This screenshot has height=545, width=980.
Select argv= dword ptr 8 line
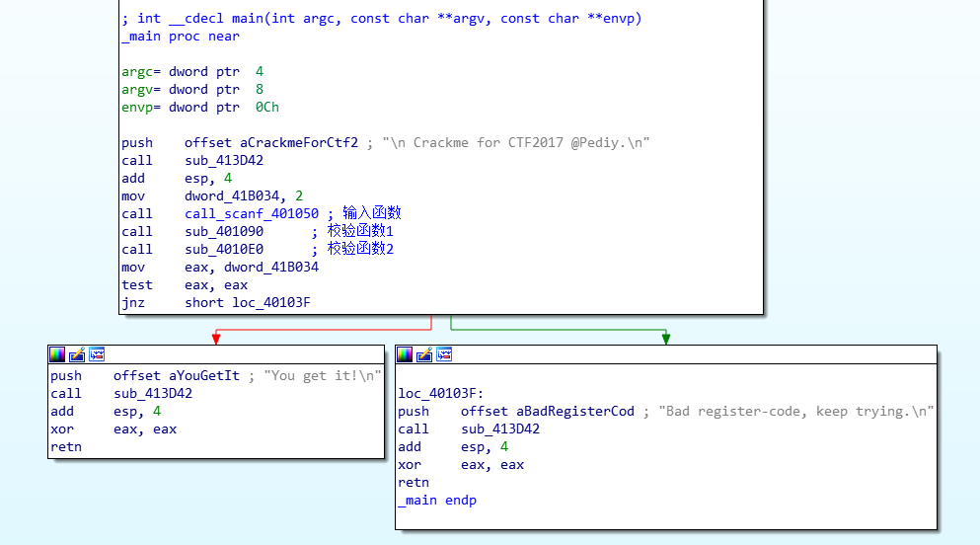(x=192, y=90)
